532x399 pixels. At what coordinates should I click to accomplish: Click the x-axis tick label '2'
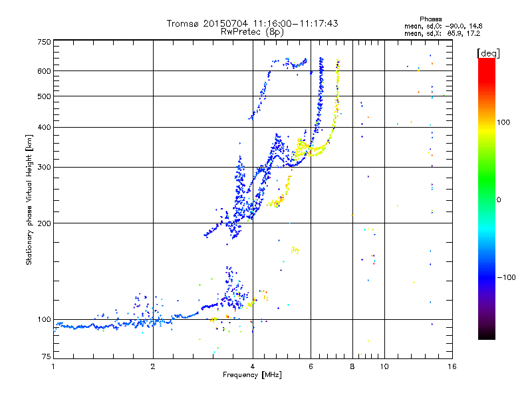point(153,366)
